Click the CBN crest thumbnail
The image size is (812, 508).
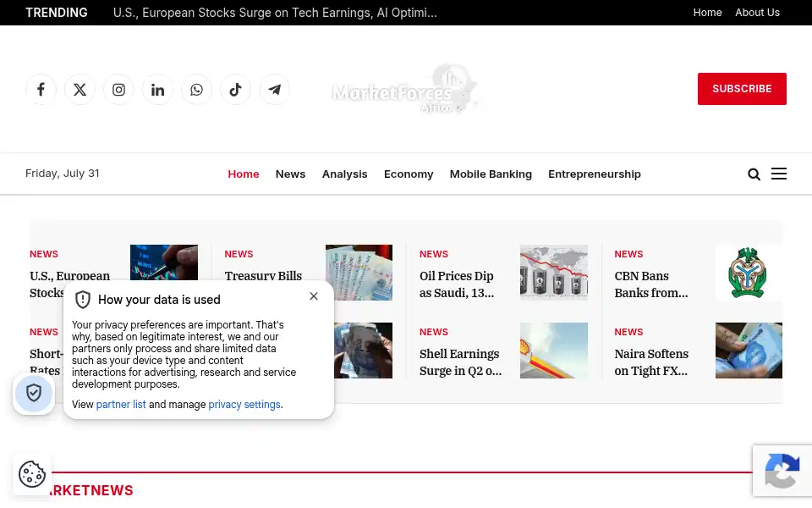click(x=749, y=272)
